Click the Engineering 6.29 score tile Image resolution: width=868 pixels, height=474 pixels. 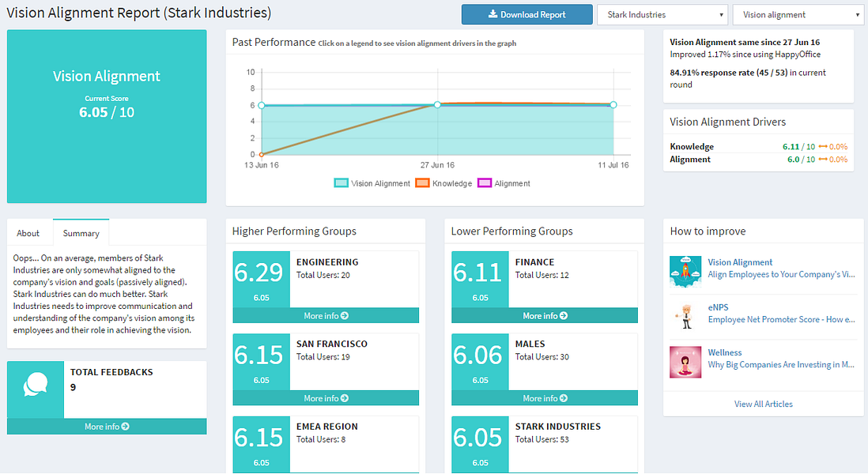pyautogui.click(x=262, y=280)
